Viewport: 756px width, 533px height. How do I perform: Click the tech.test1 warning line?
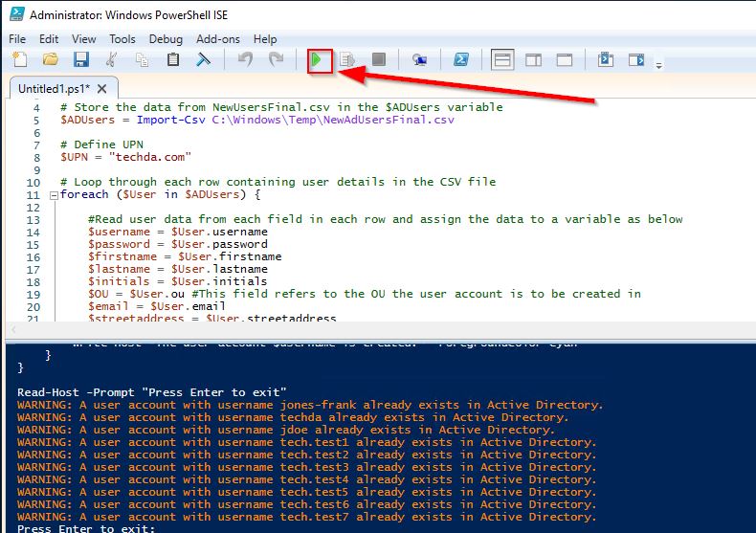306,442
